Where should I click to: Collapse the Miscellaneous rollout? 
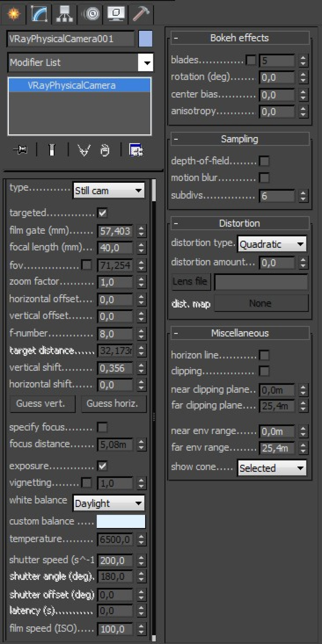click(x=240, y=333)
